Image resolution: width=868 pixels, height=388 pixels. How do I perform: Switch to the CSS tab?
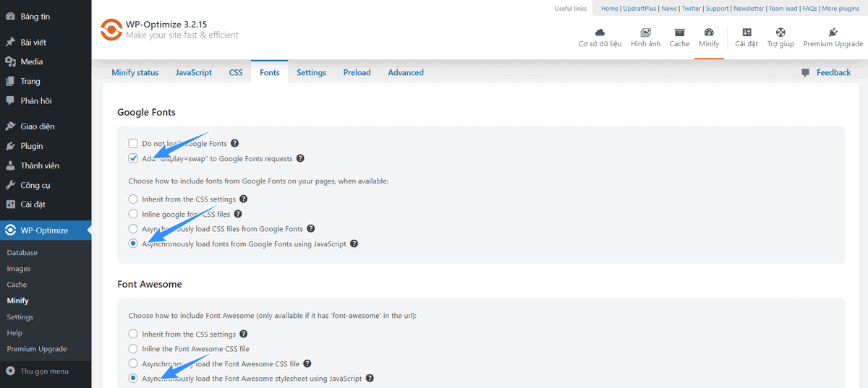point(236,72)
